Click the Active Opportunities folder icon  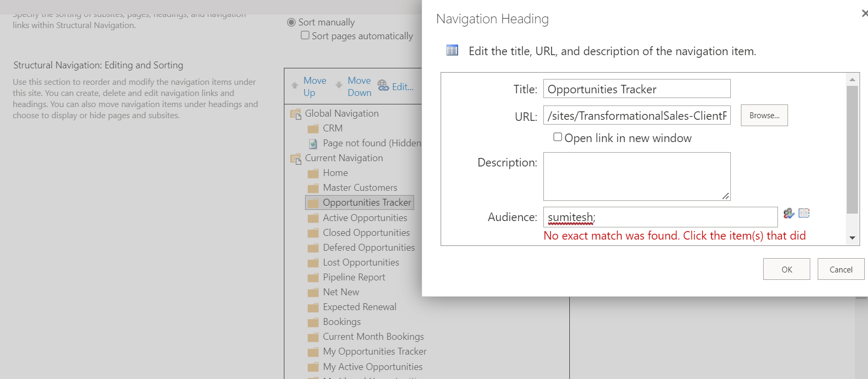point(313,218)
